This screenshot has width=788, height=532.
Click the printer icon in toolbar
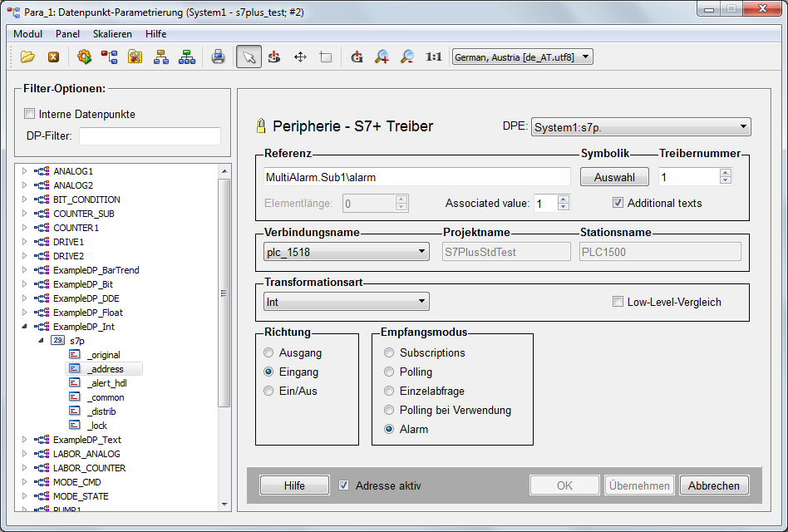coord(218,57)
